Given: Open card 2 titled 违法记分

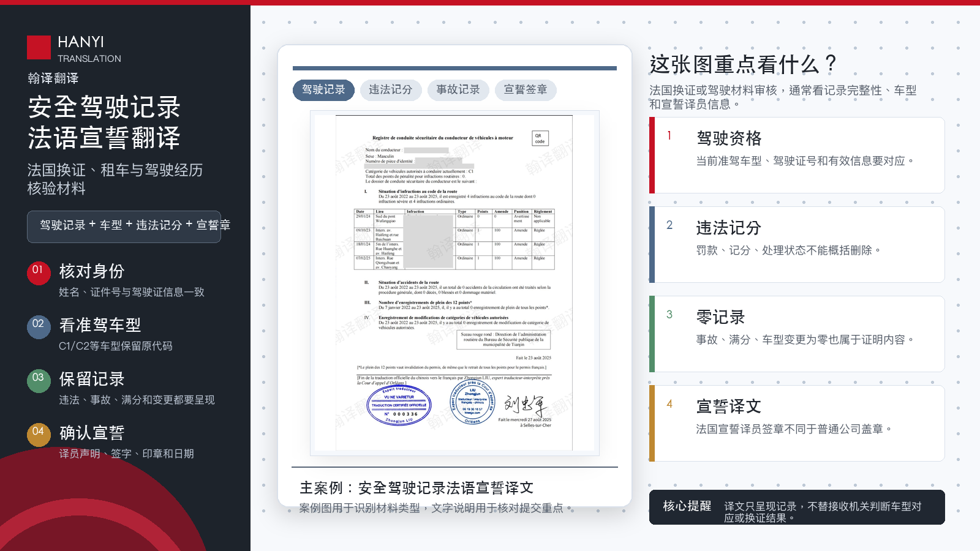Looking at the screenshot, I should point(797,244).
